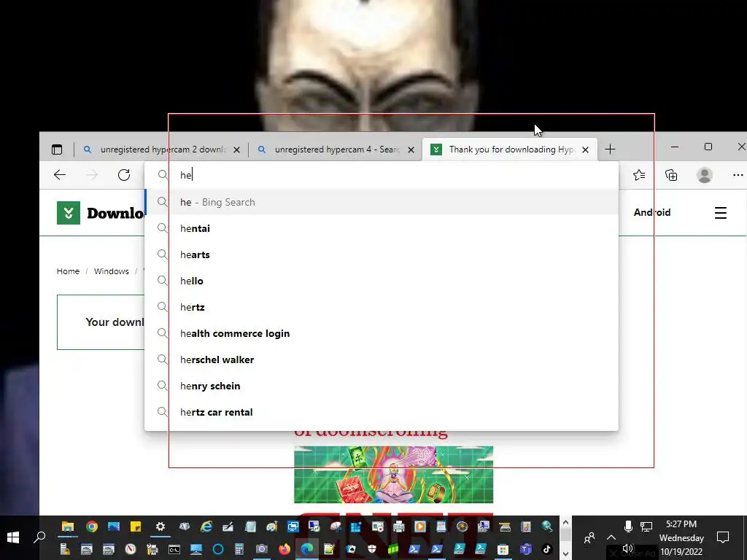Screen dimensions: 747x560
Task: Open a new browser tab
Action: [x=610, y=149]
